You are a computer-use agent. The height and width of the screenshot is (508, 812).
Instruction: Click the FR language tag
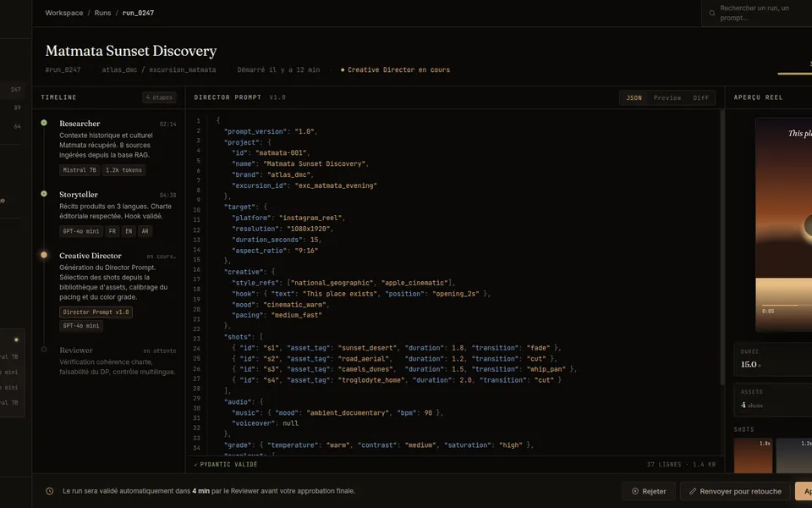click(x=112, y=231)
